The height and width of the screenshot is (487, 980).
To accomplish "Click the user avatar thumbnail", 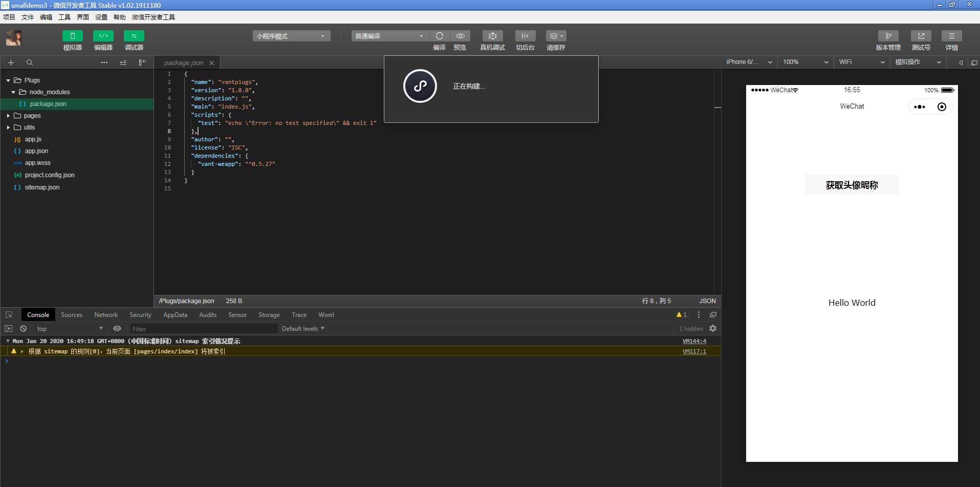I will click(14, 38).
